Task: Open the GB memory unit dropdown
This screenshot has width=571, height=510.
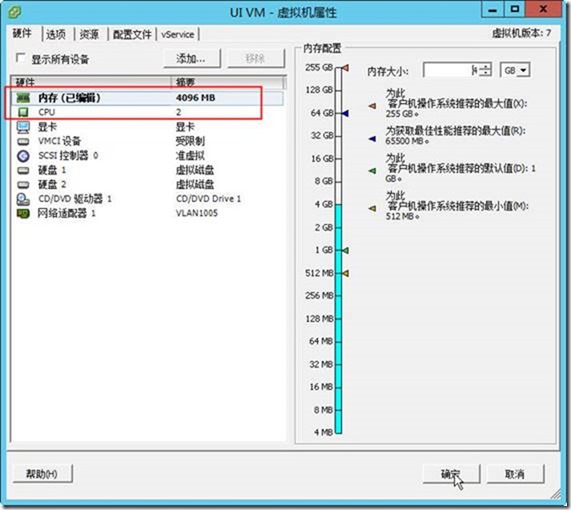Action: coord(524,70)
